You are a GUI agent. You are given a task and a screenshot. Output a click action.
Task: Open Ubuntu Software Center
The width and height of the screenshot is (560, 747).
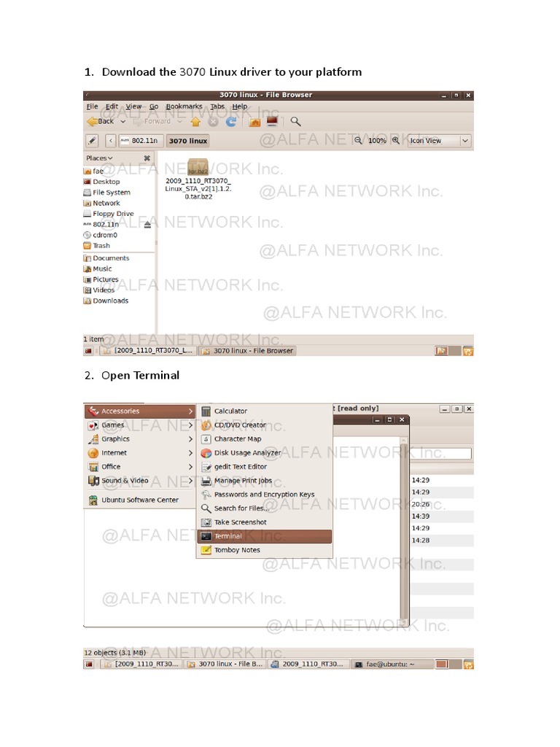pyautogui.click(x=139, y=500)
